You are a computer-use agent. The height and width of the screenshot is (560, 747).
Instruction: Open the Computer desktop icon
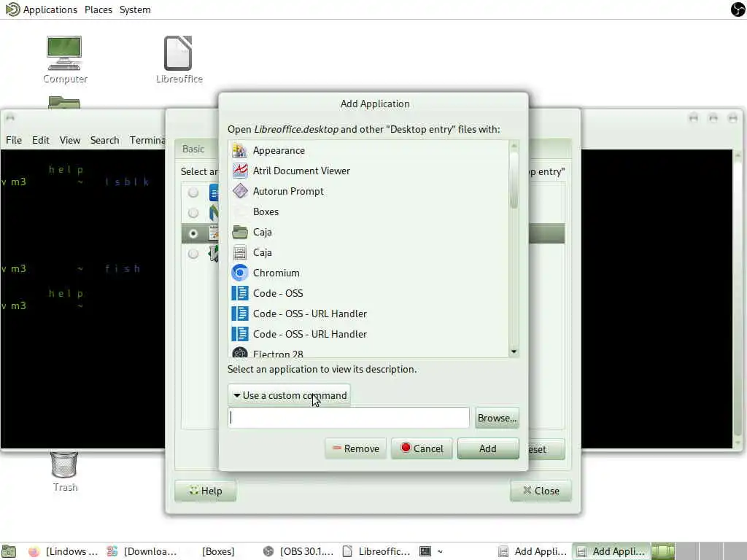coord(65,60)
